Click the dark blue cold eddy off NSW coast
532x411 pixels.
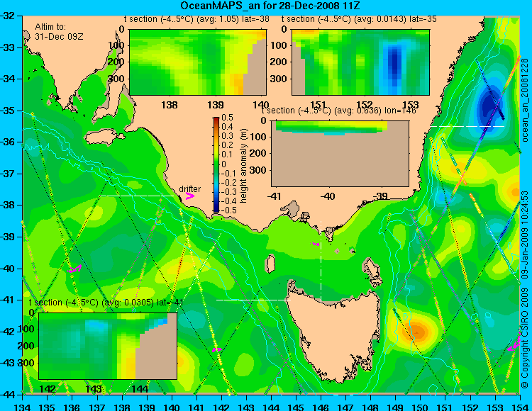489,105
